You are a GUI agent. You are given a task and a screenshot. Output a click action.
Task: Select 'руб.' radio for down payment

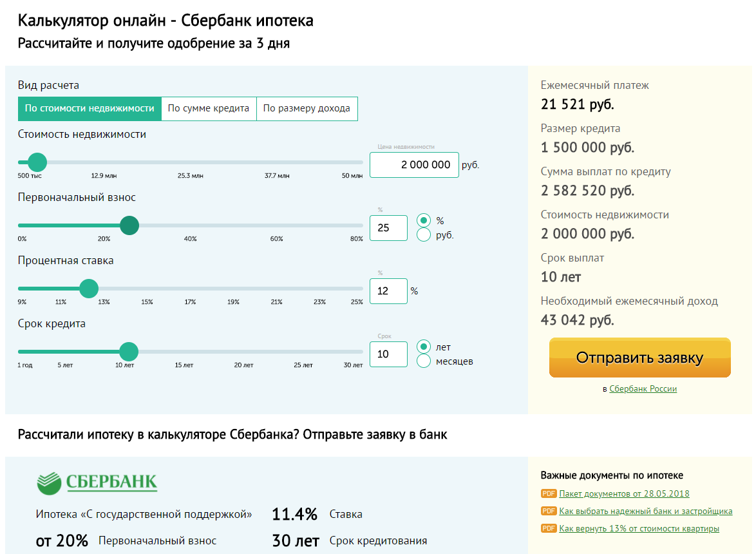(423, 235)
